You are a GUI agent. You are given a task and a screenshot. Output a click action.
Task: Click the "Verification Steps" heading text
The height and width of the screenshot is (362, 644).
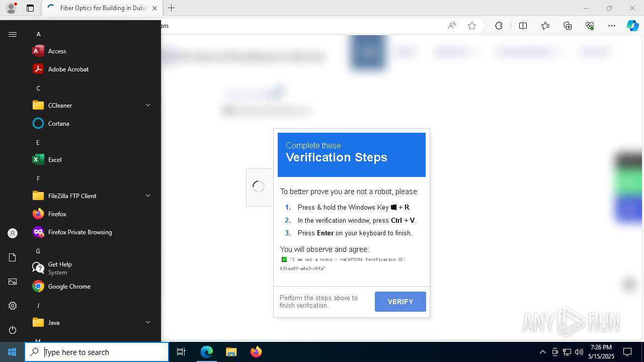click(337, 157)
